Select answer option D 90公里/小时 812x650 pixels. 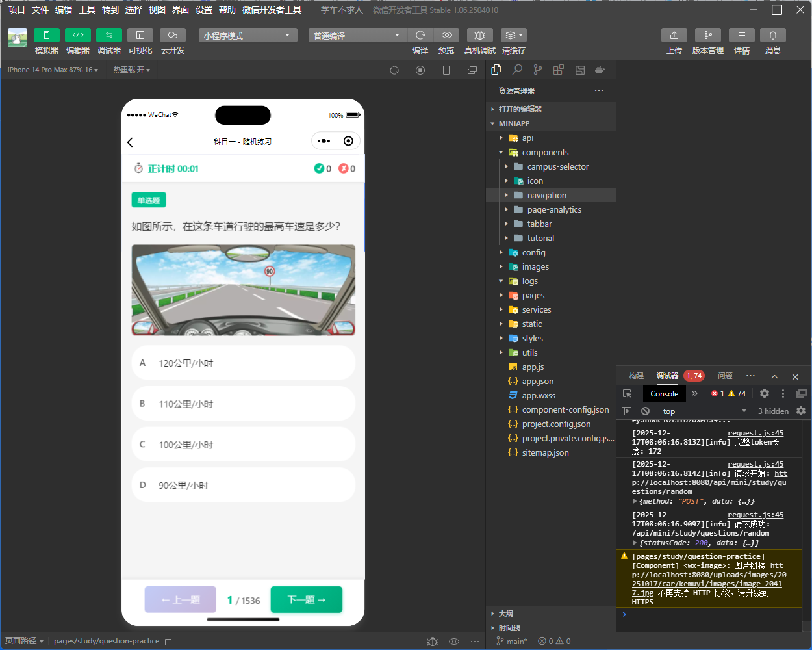click(243, 486)
